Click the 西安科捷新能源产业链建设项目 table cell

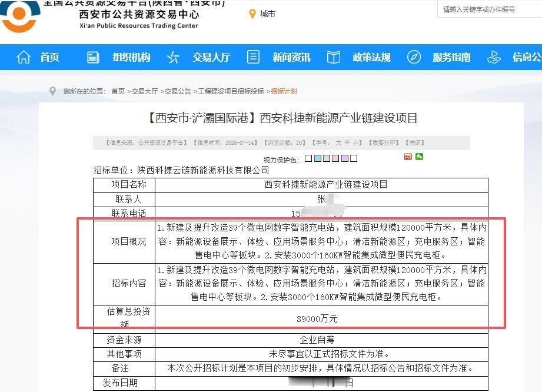coord(322,185)
